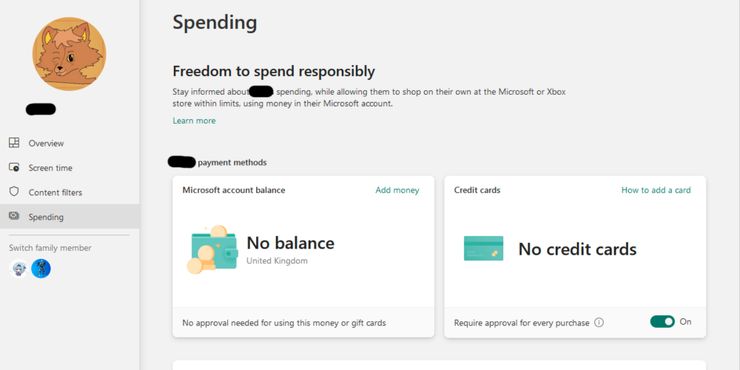
Task: Click the Learn more link
Action: (x=194, y=121)
